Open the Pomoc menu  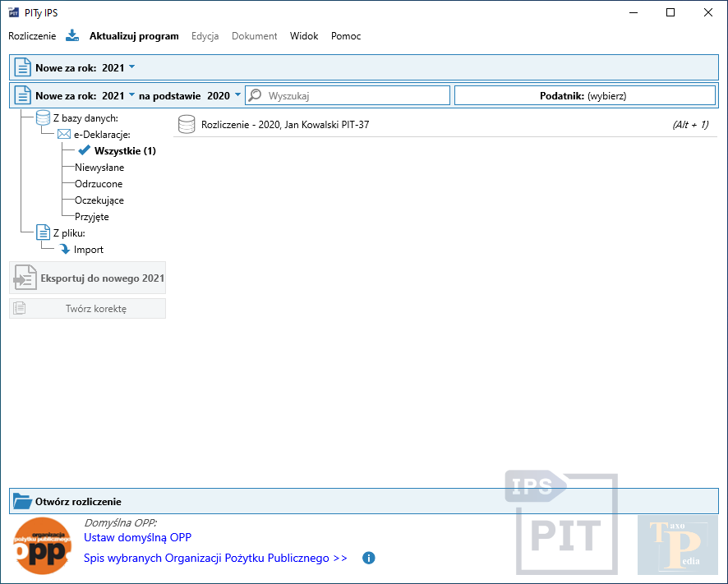(x=346, y=36)
